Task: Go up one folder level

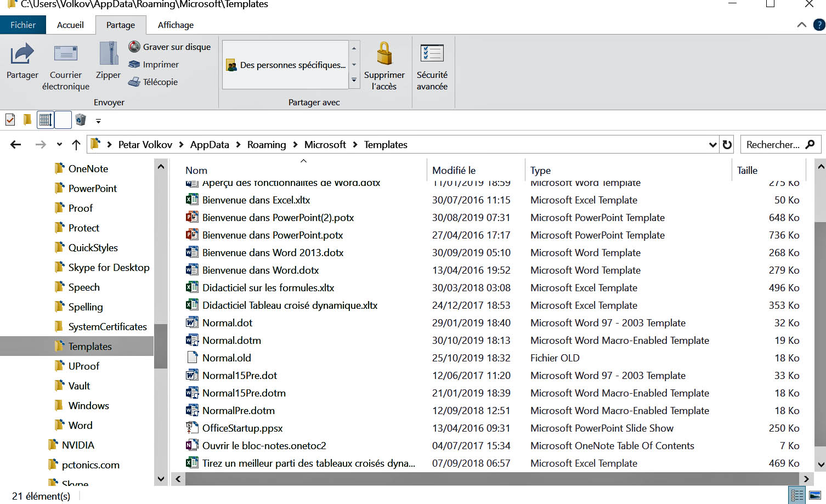Action: point(76,145)
